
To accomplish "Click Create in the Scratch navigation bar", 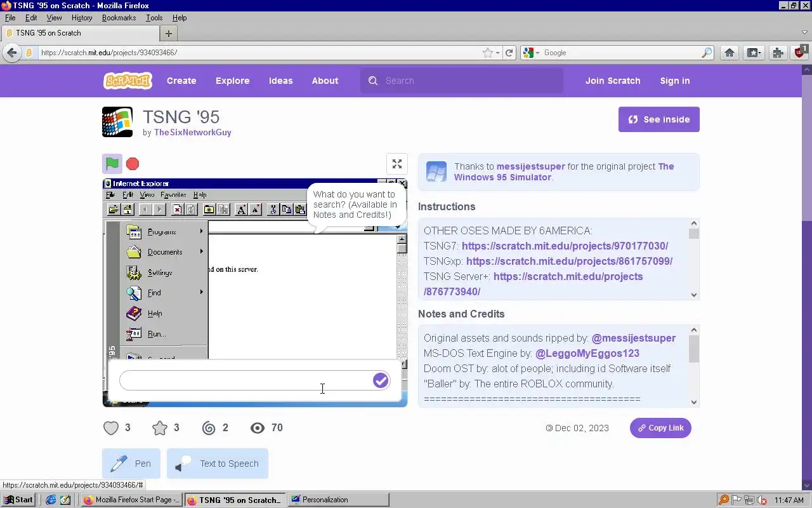I will (x=181, y=81).
